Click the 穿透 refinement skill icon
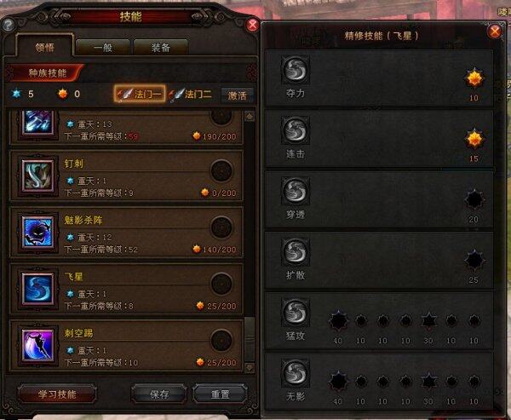 coord(296,191)
